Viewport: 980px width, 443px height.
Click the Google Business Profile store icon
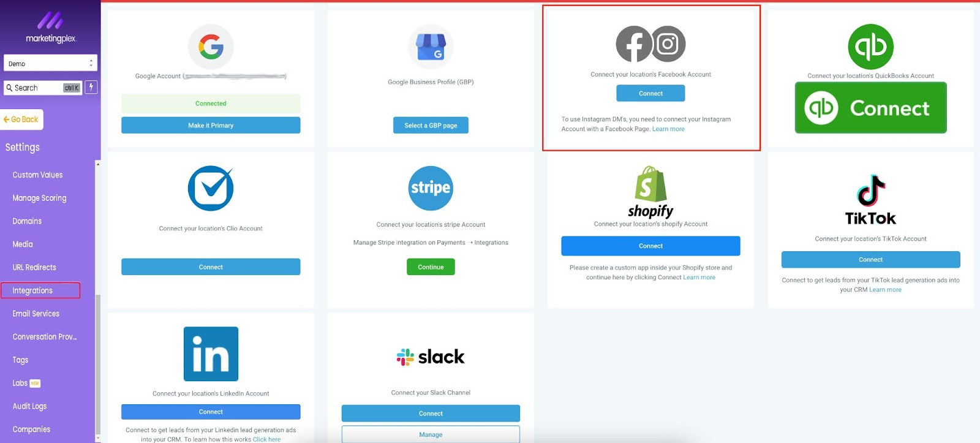pos(431,47)
